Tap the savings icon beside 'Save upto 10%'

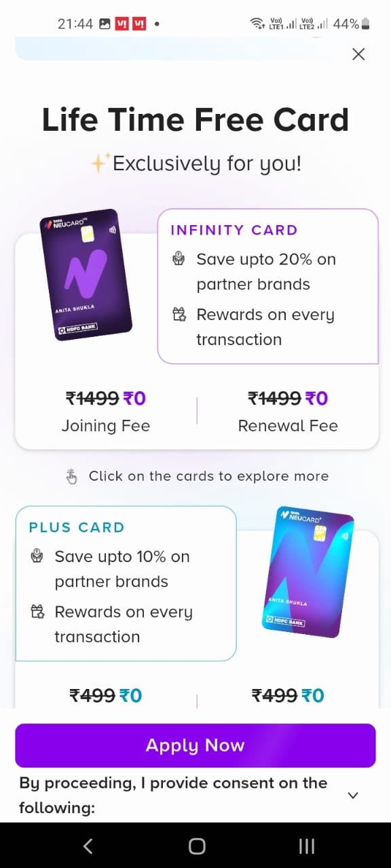click(37, 556)
